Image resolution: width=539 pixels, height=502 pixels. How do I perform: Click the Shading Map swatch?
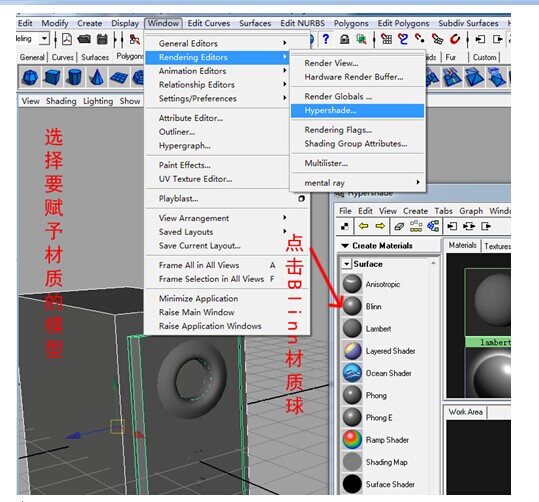(352, 462)
